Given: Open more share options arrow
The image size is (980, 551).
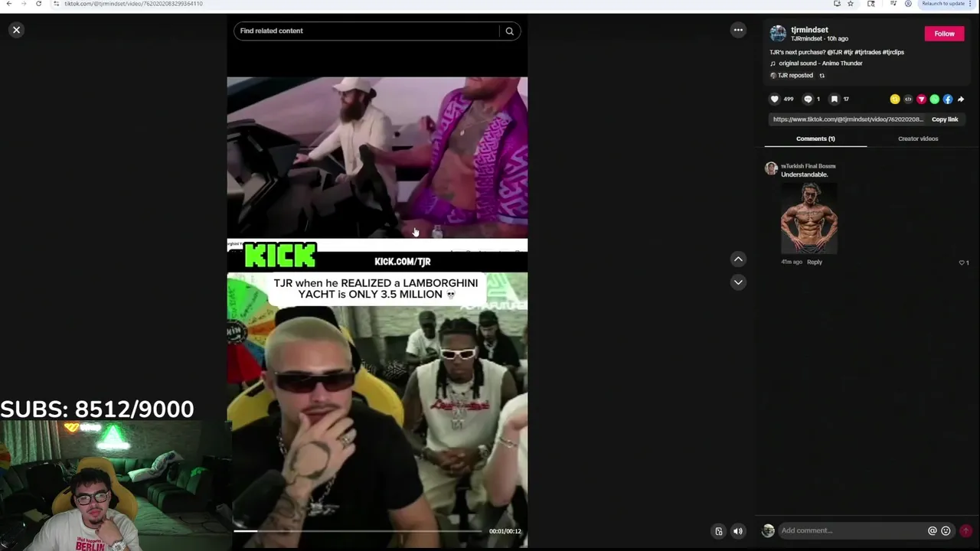Looking at the screenshot, I should point(961,99).
